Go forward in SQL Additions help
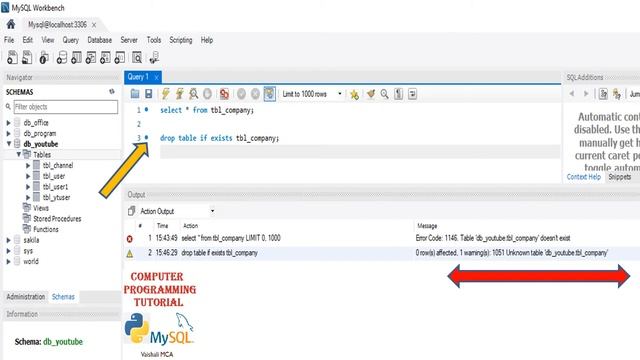 point(586,93)
